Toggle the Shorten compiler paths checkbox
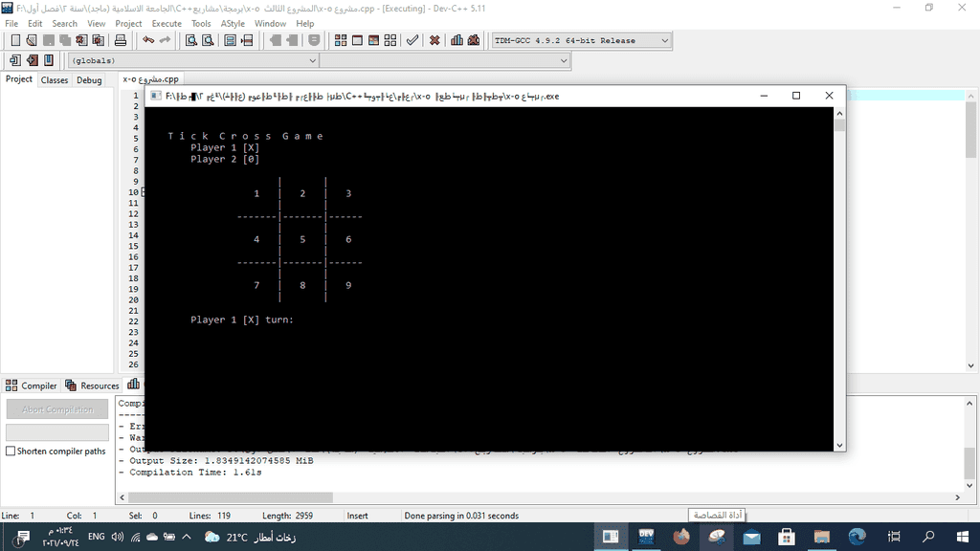 click(x=11, y=452)
